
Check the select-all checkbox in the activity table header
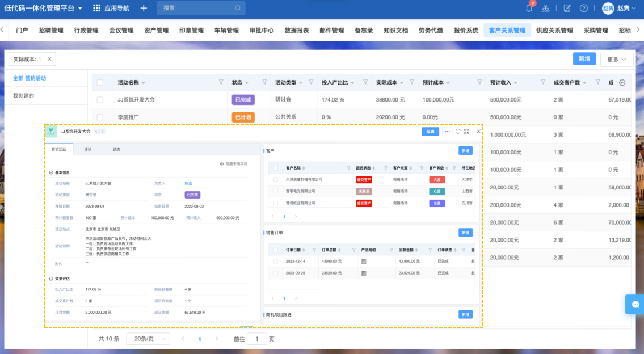[x=100, y=82]
